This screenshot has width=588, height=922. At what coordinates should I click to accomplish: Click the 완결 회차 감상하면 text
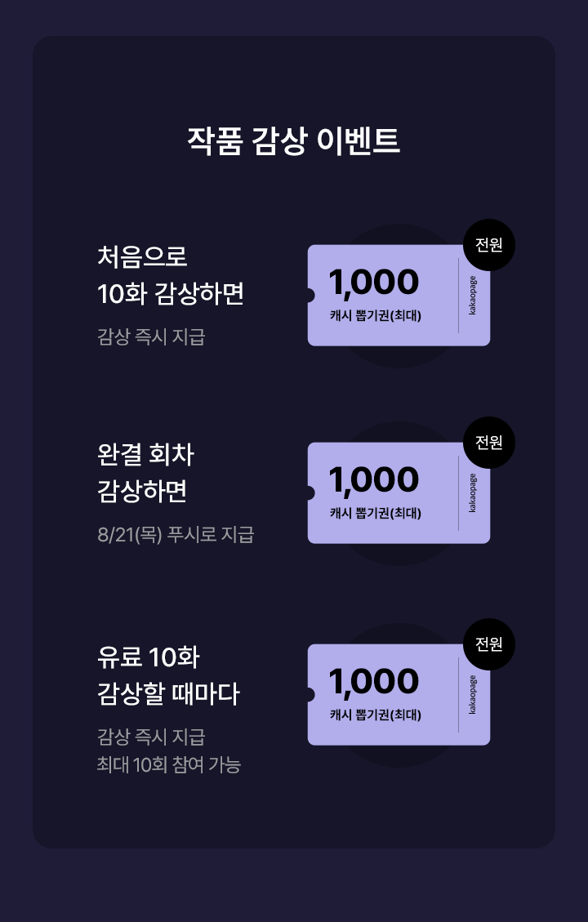pyautogui.click(x=146, y=472)
